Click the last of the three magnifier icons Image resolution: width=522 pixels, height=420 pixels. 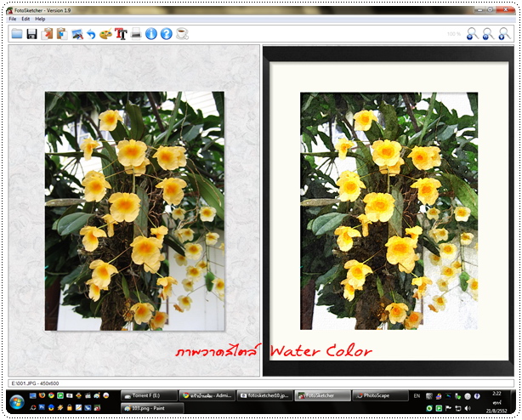(504, 34)
